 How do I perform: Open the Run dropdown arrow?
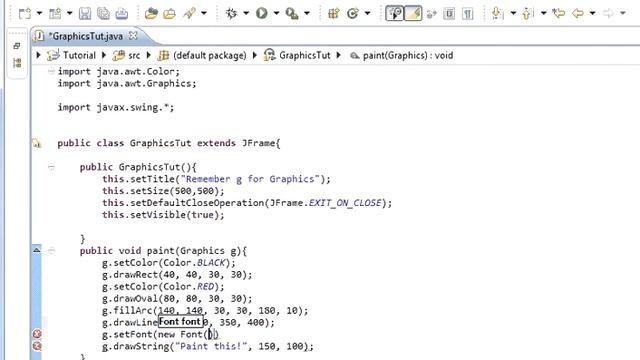pyautogui.click(x=276, y=13)
